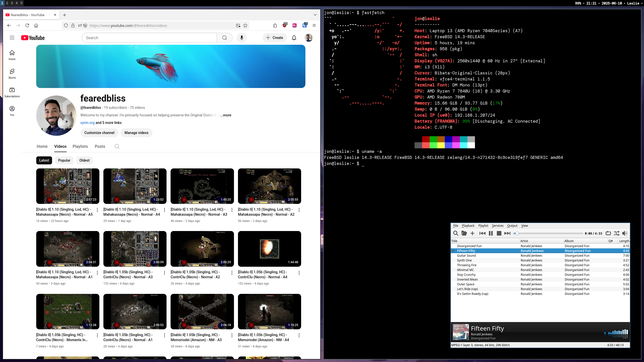Select the Popular filter chip

point(64,160)
